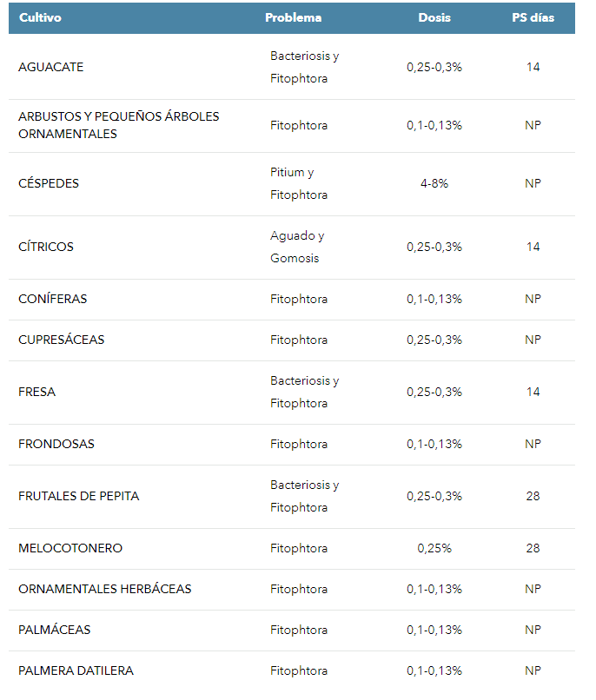This screenshot has width=596, height=700.
Task: Click Aguado y Gomosis problem cell
Action: click(x=297, y=247)
